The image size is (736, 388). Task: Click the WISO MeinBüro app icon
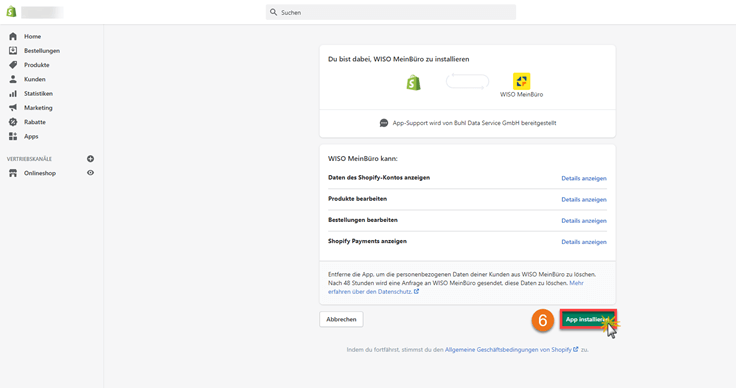[521, 81]
